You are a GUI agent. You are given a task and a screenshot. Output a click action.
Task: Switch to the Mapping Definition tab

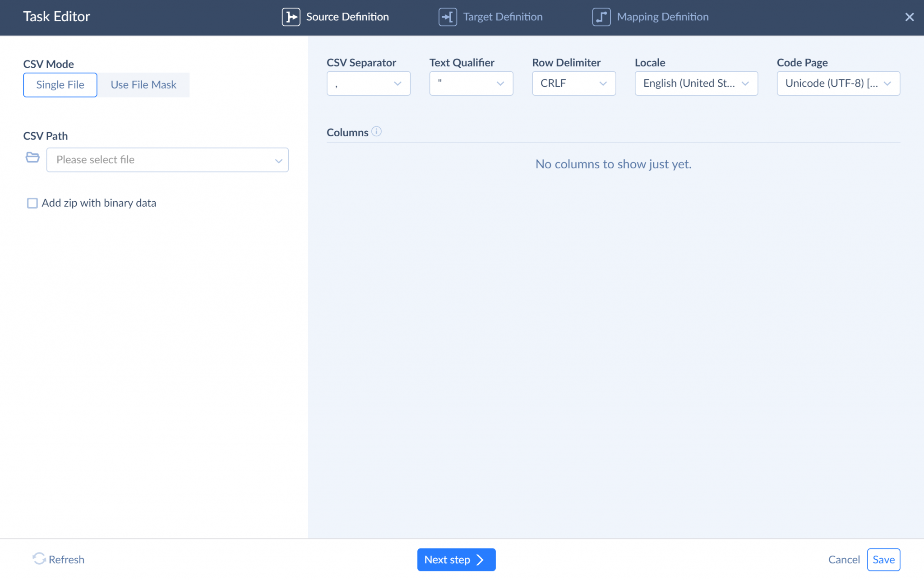662,17
